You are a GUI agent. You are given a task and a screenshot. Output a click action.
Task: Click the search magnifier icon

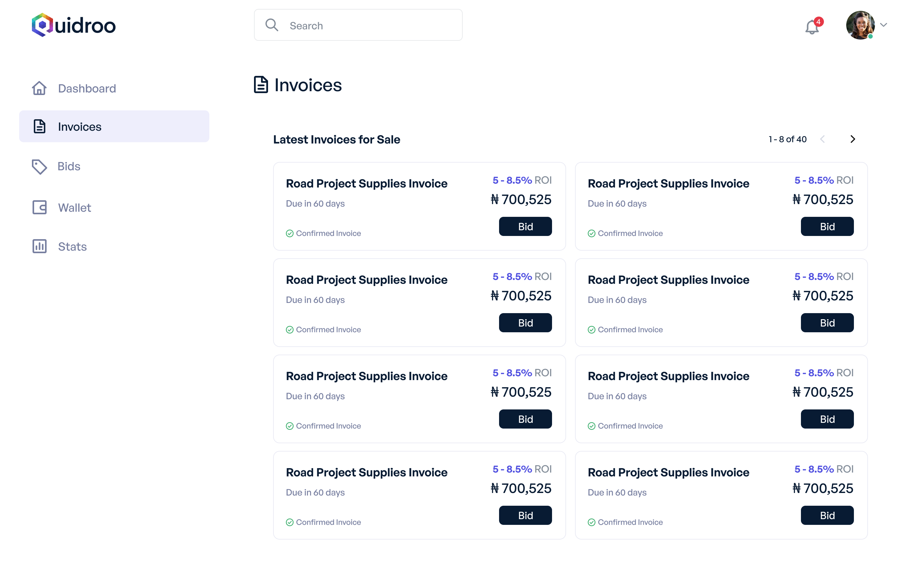click(272, 25)
